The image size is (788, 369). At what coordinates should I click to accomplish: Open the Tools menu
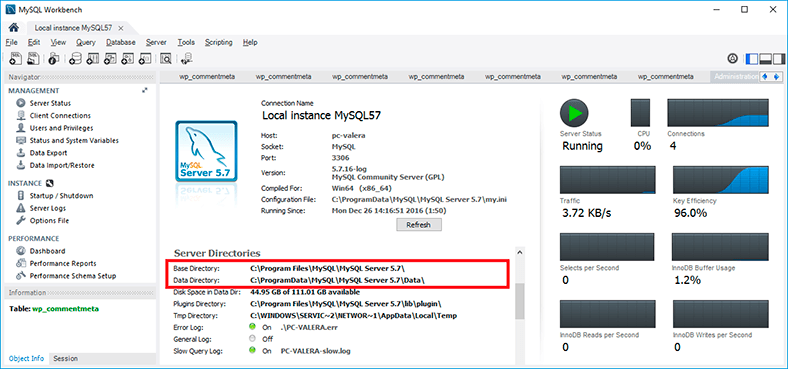186,43
